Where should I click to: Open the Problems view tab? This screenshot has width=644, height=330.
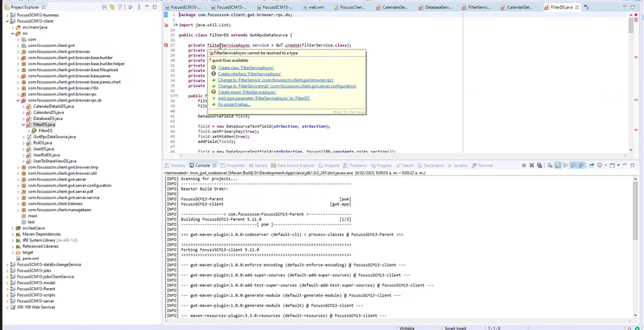(x=355, y=165)
